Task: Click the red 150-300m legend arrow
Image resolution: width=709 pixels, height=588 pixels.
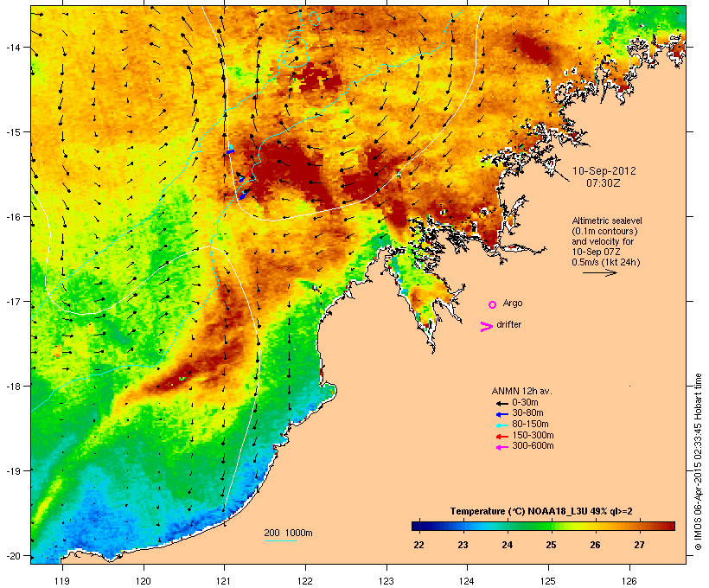Action: [501, 437]
